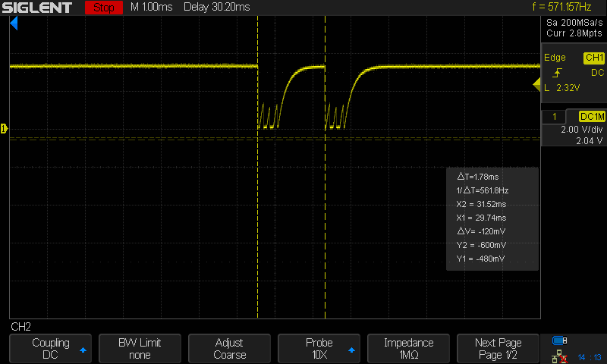Go to Next Page 1/2

click(498, 349)
